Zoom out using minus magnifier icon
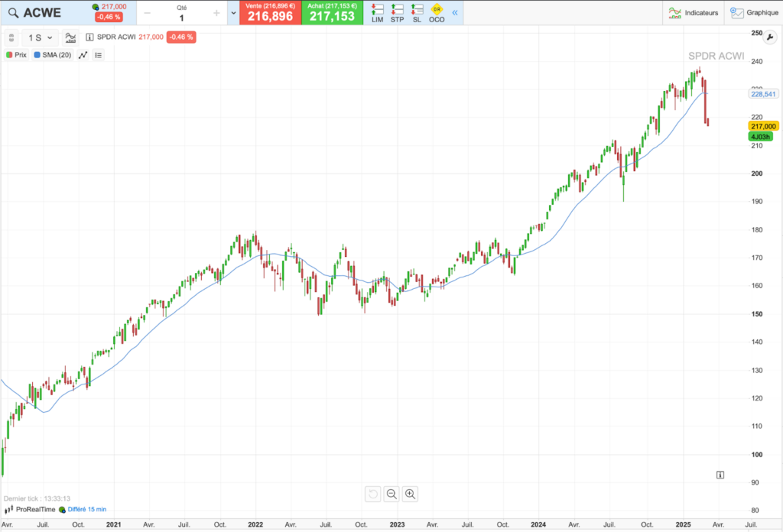Screen dimensions: 783x532 coord(391,494)
